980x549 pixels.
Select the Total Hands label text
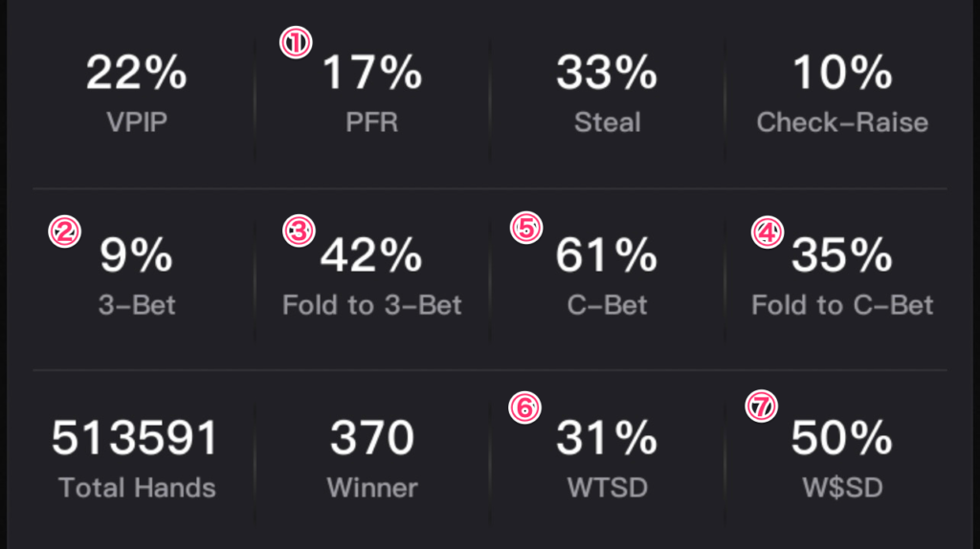tap(137, 488)
